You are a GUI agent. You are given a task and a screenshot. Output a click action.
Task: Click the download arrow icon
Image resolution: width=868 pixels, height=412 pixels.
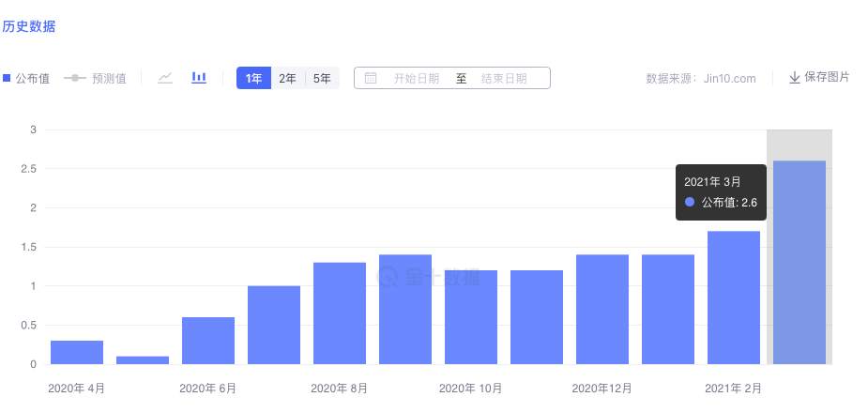pos(795,78)
